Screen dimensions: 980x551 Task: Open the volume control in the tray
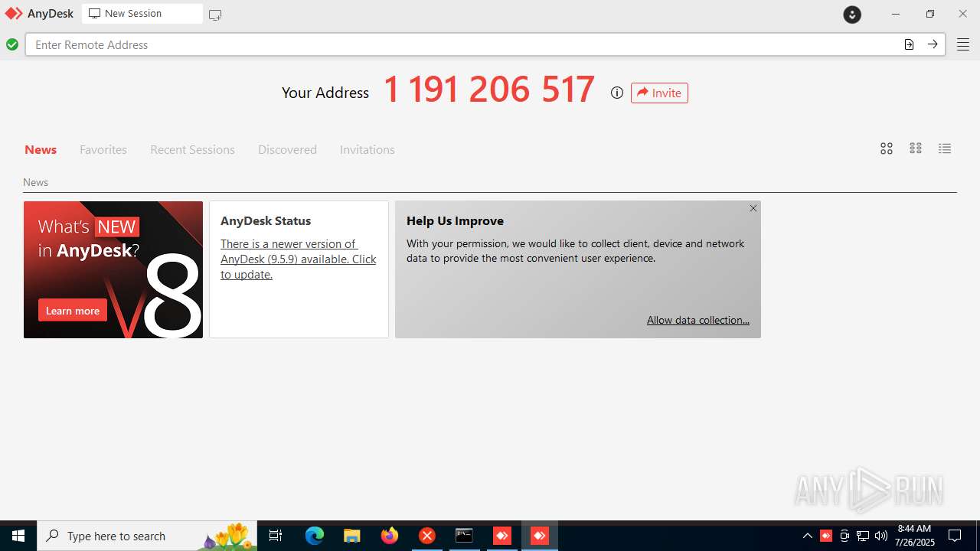pos(881,536)
